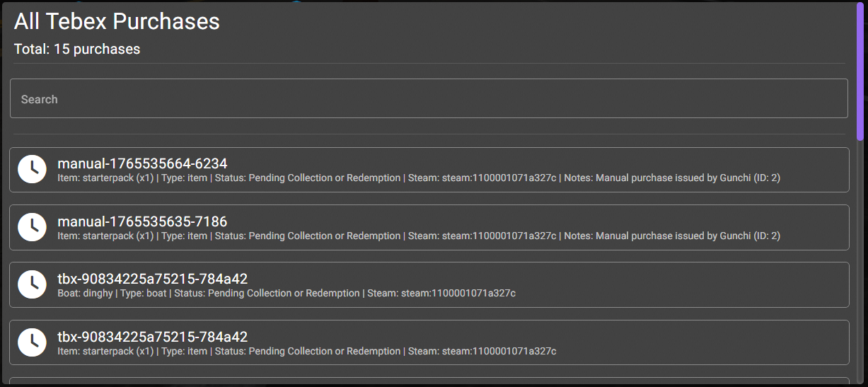Select the partially visible purchase entry at the bottom
868x387 pixels.
click(x=429, y=382)
